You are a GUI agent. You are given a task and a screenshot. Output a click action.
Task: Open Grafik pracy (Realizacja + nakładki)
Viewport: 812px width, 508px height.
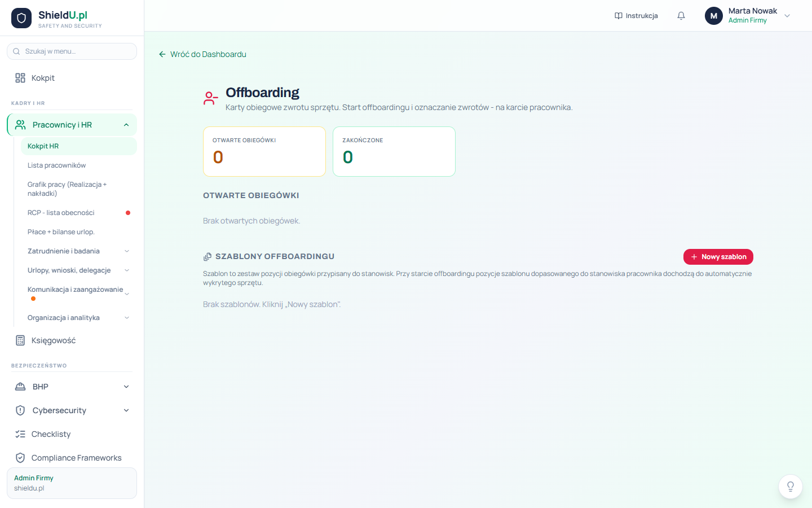point(79,189)
